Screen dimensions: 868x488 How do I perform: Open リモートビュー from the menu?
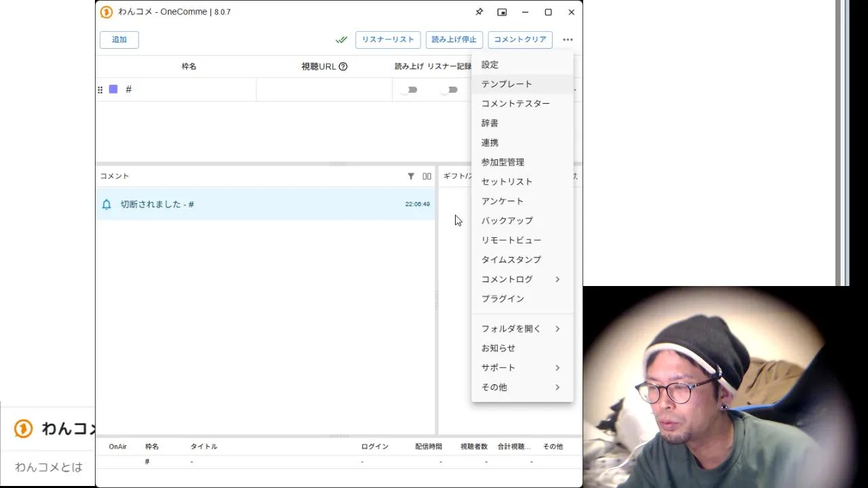(522, 241)
